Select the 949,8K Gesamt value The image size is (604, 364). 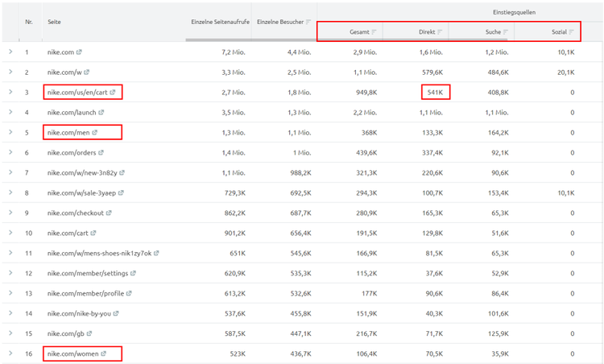366,93
